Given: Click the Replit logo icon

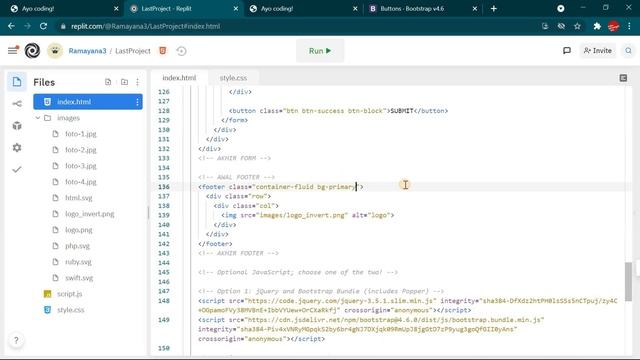Looking at the screenshot, I should point(32,51).
